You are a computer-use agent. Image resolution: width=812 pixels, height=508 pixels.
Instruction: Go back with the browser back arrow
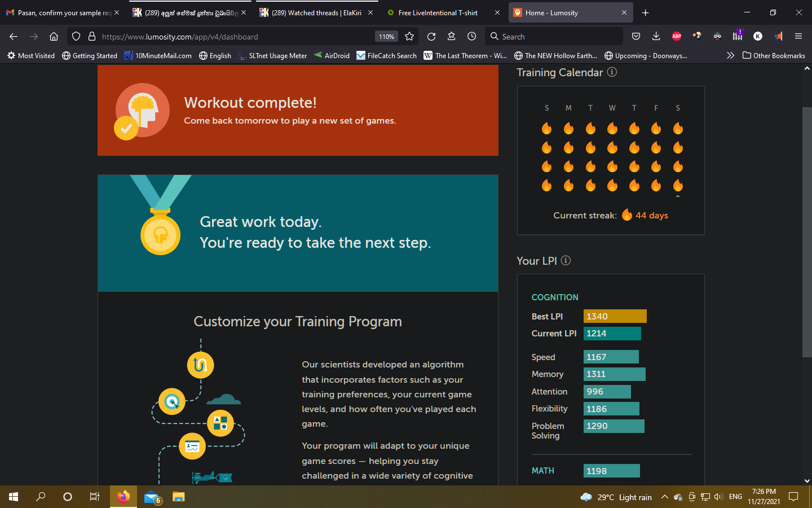tap(14, 37)
